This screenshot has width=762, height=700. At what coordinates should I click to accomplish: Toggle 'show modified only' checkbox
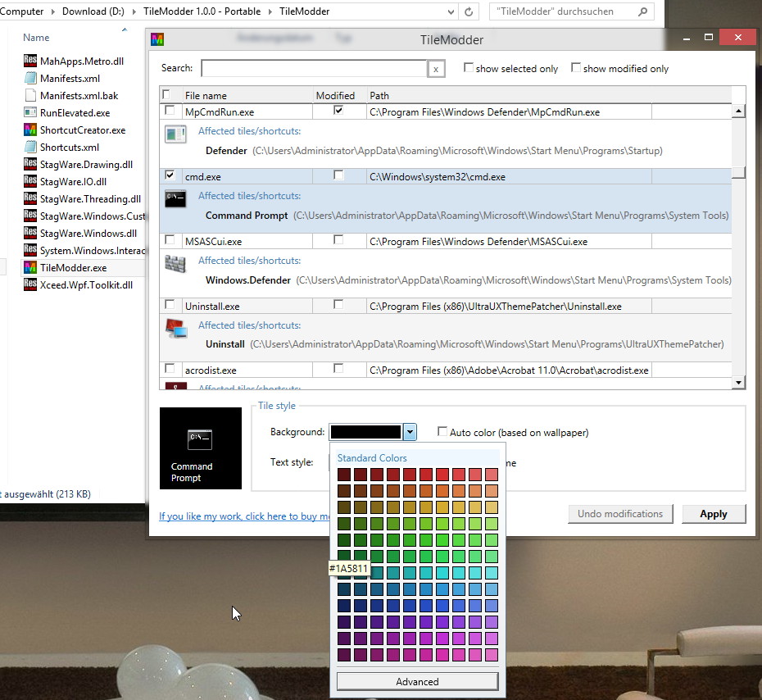[576, 67]
